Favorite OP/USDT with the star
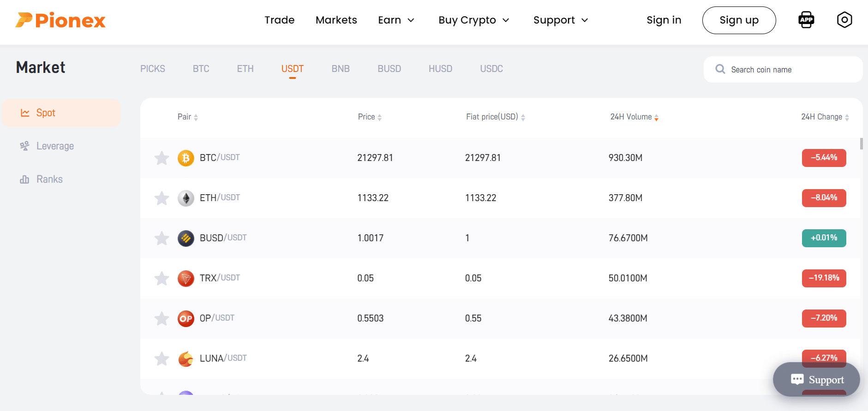This screenshot has height=411, width=868. coord(162,319)
